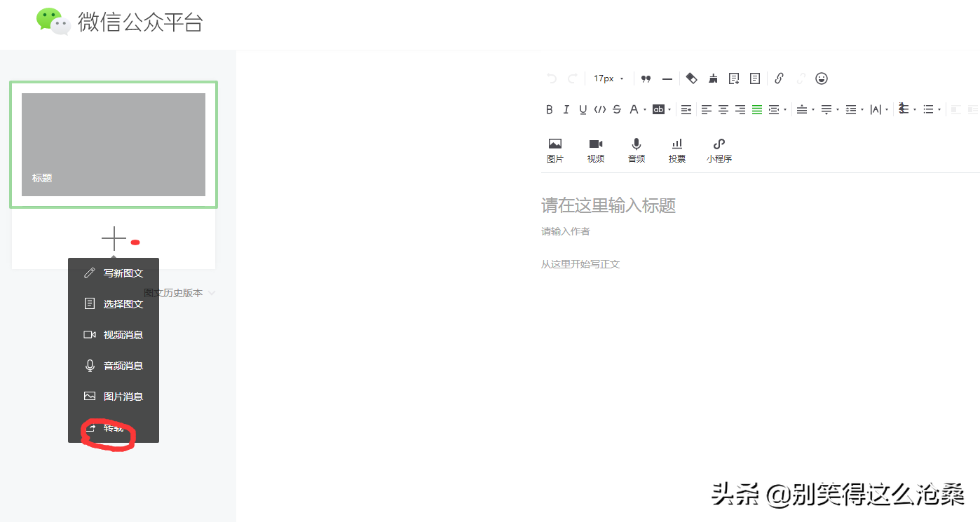Insert an image via 图片
The image size is (980, 522).
[555, 151]
